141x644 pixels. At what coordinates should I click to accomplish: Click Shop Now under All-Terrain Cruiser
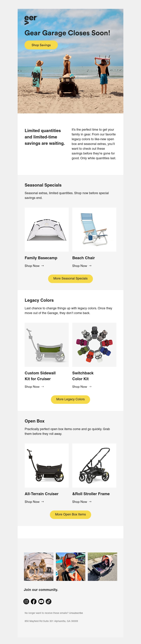[34, 502]
